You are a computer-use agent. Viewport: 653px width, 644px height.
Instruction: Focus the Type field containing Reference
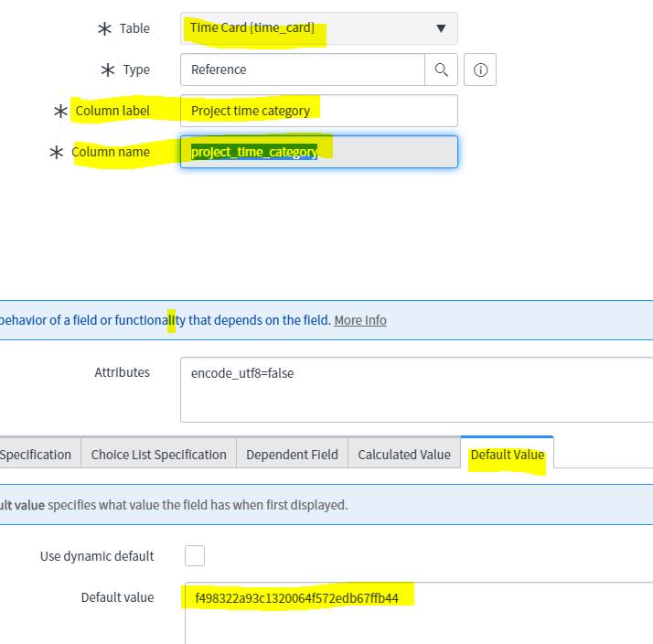pyautogui.click(x=303, y=70)
